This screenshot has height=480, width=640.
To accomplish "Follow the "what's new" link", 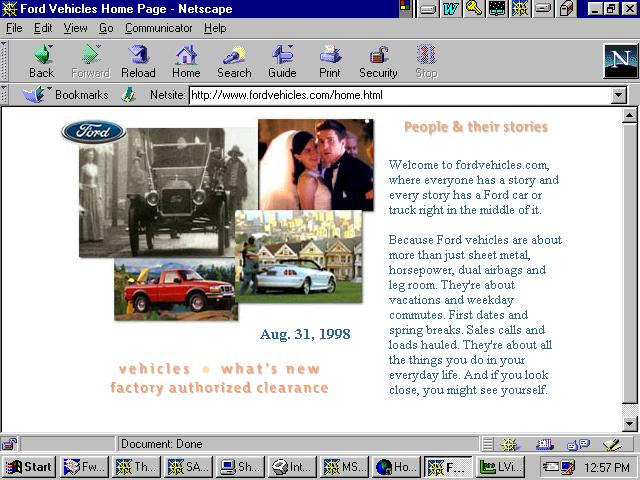I will click(x=270, y=369).
